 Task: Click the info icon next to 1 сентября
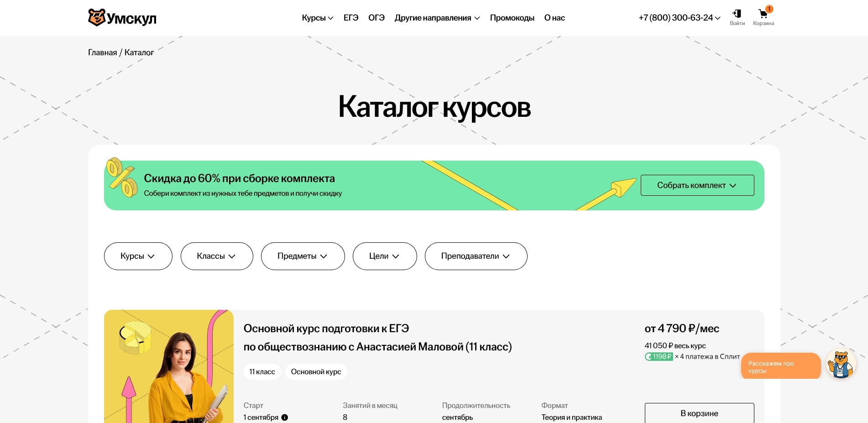tap(285, 417)
